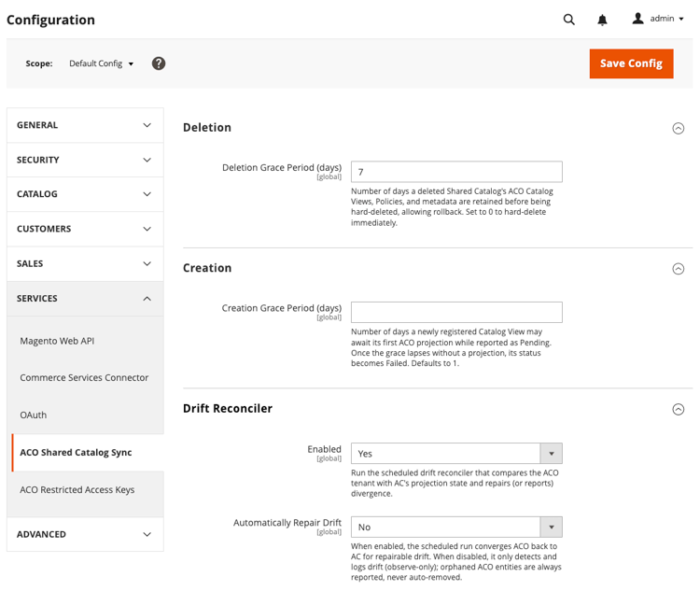Screen dimensions: 700x591
Task: Expand the SALES section
Action: (85, 263)
